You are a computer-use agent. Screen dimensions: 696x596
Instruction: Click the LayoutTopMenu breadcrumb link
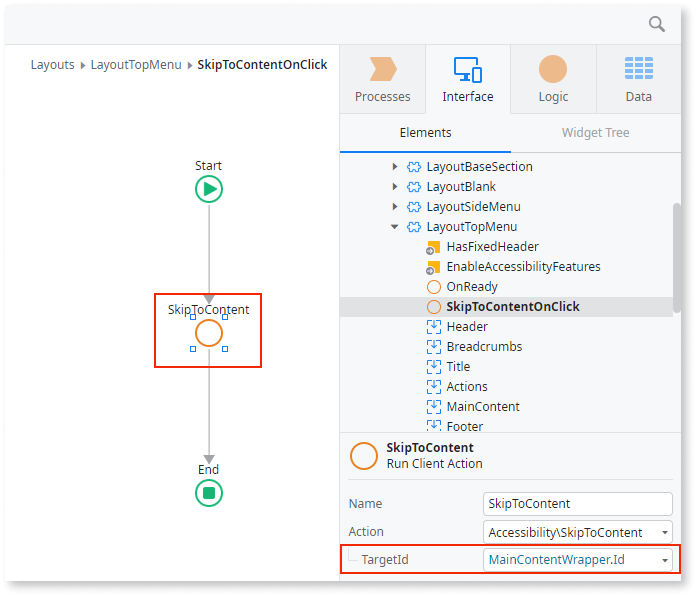pyautogui.click(x=136, y=65)
